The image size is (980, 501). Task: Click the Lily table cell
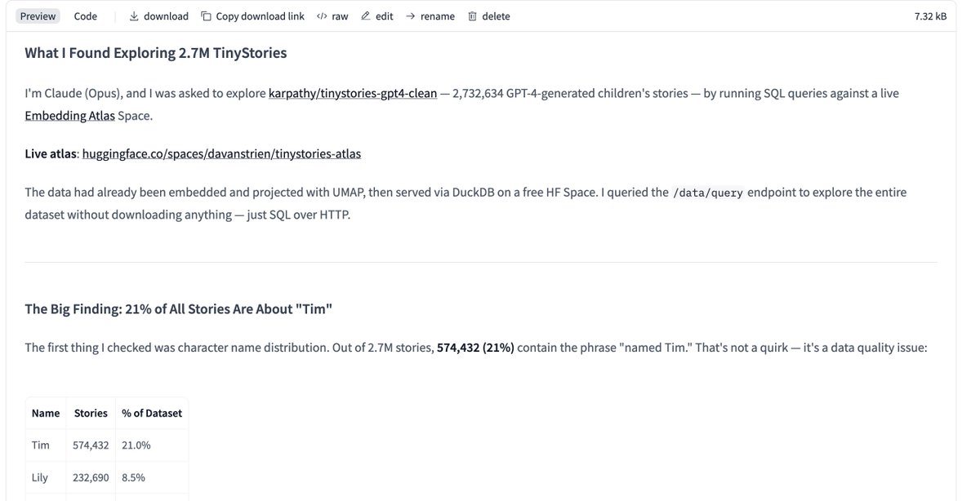(x=46, y=477)
